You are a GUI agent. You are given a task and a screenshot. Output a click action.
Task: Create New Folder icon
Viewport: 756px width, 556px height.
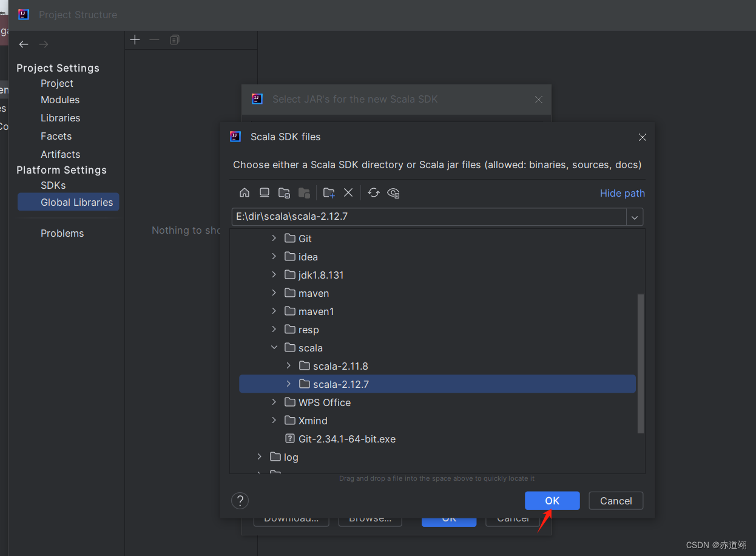329,193
